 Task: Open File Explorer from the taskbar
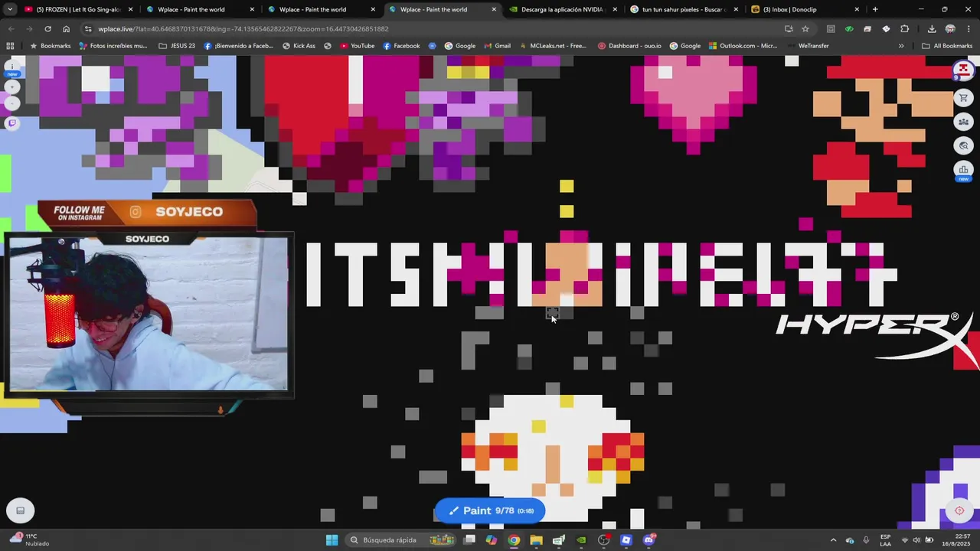point(536,540)
